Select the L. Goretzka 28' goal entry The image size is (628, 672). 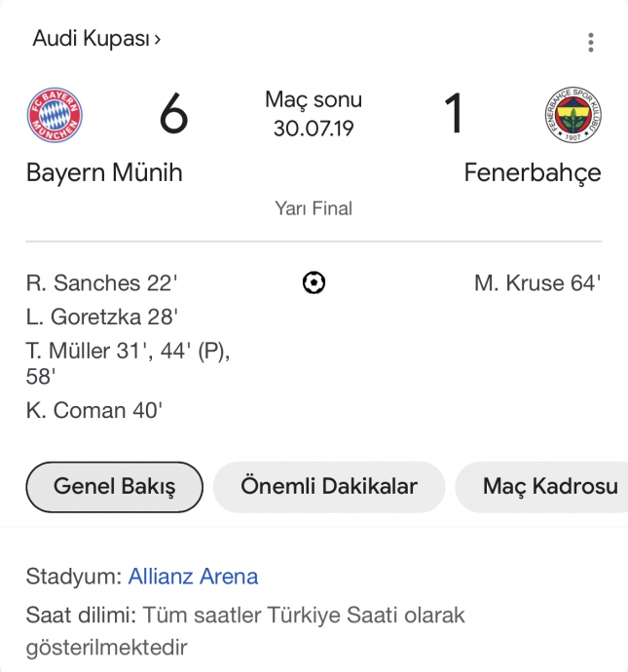point(102,317)
